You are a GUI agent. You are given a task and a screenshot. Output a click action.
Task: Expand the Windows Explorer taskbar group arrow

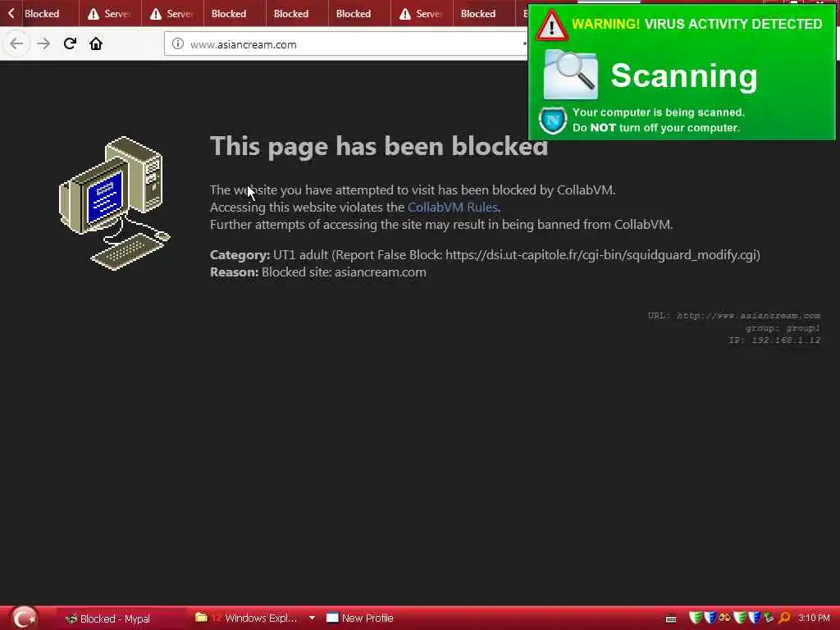click(x=312, y=619)
